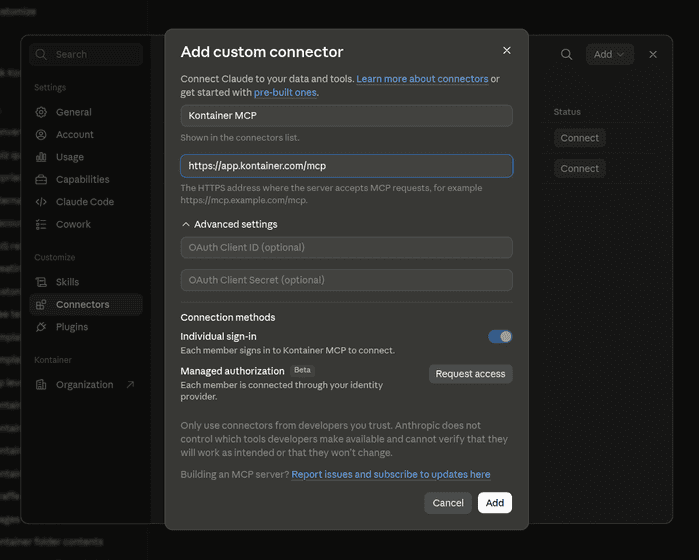Click the Plugins plug icon
699x560 pixels.
coord(41,327)
